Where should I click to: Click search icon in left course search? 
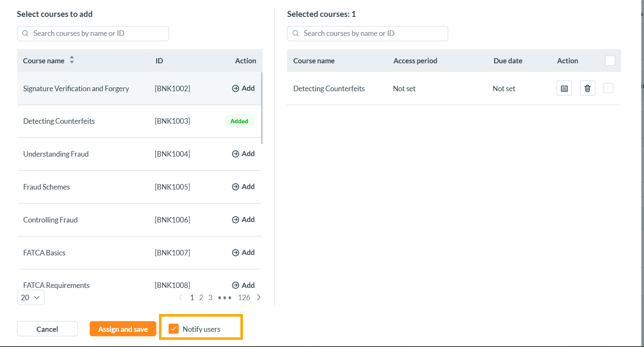[25, 33]
